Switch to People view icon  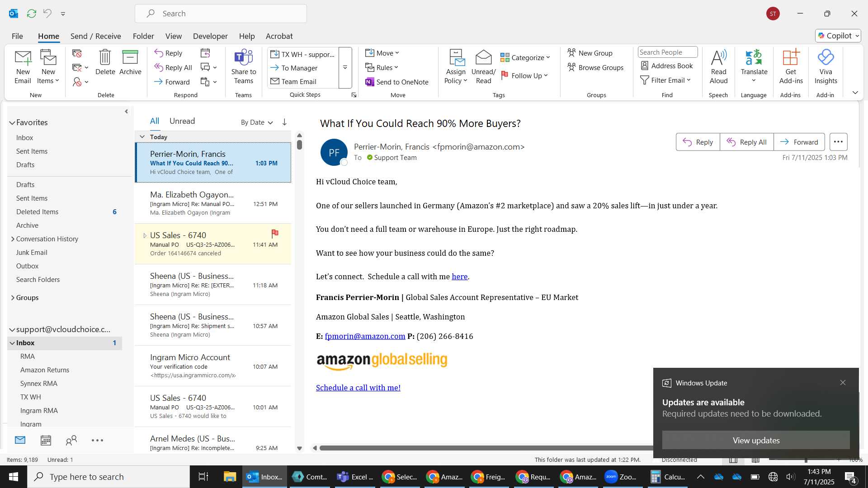tap(71, 441)
